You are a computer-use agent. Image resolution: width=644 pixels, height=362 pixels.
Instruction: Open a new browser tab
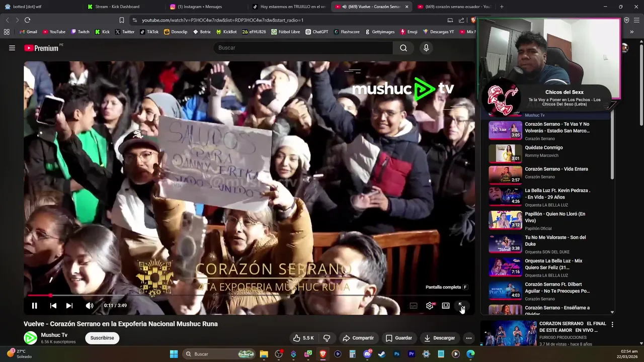pos(502,7)
